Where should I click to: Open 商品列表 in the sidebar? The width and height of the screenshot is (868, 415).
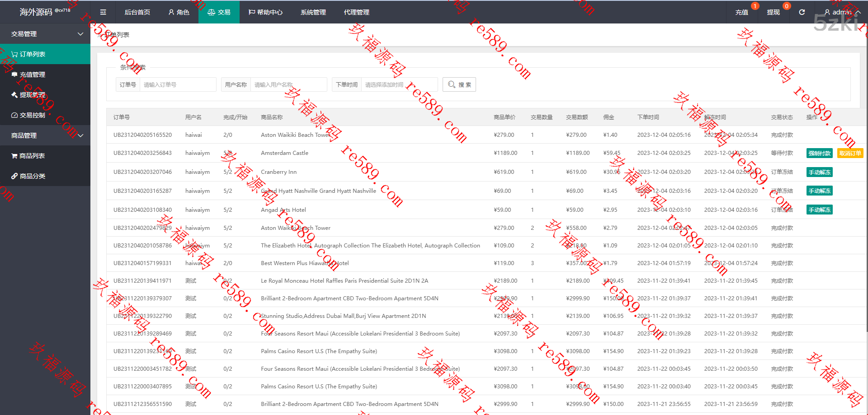pos(32,156)
